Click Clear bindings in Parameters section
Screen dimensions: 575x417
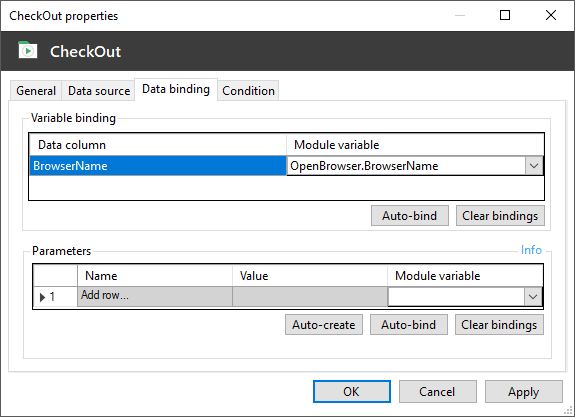499,325
